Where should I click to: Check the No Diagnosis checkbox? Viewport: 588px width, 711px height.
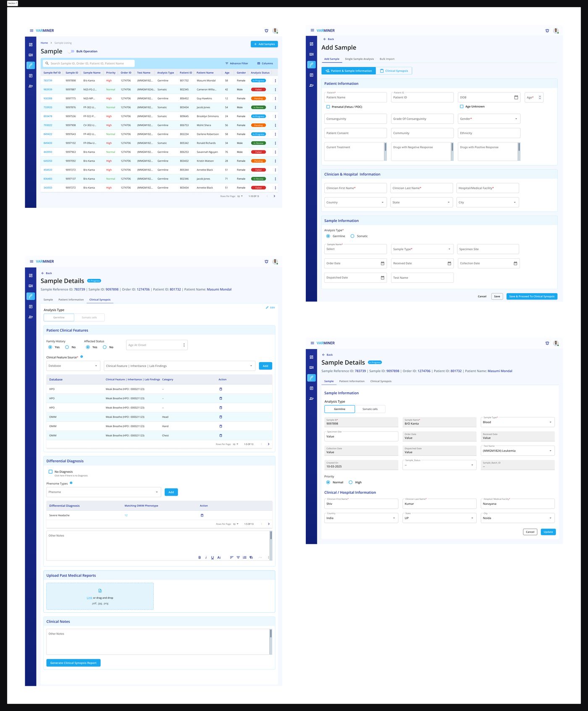(50, 472)
